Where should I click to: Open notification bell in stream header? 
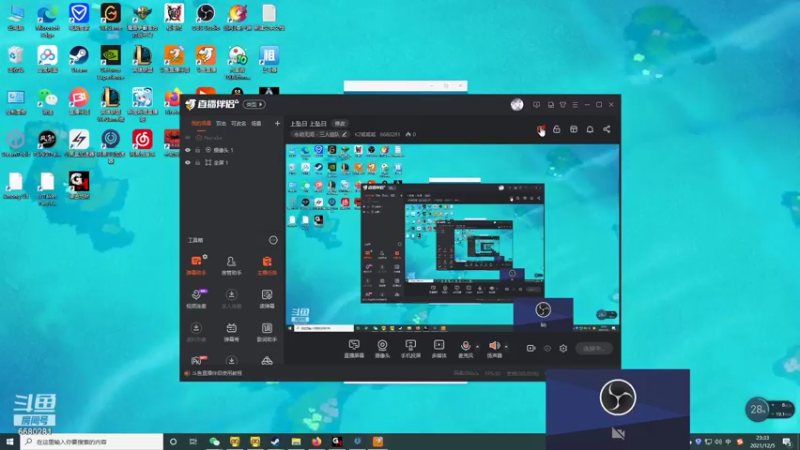[x=590, y=130]
